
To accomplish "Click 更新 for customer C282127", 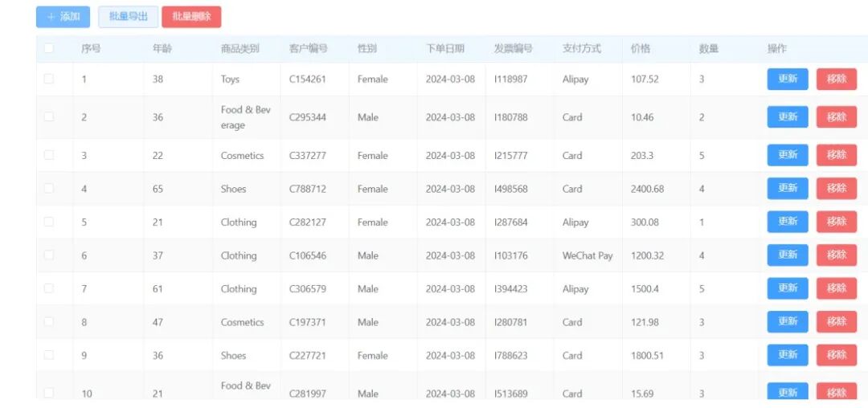I will 787,222.
